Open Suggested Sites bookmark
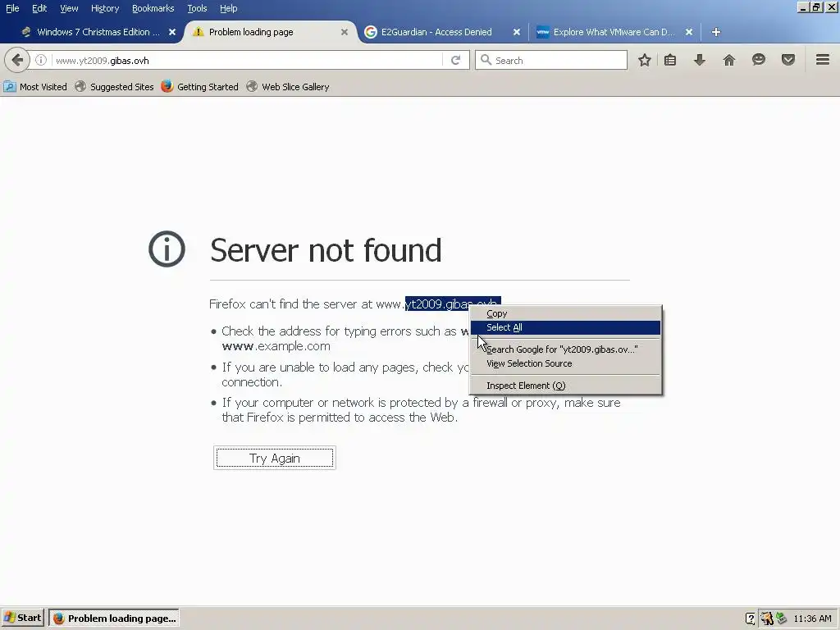 [x=114, y=87]
